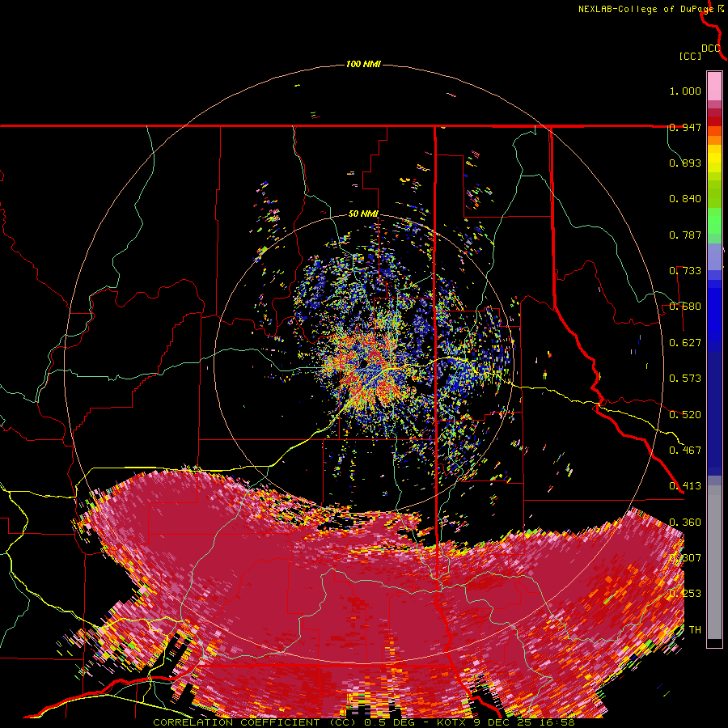Click the KOTX radar site black center dot
This screenshot has height=728, width=728.
(363, 364)
